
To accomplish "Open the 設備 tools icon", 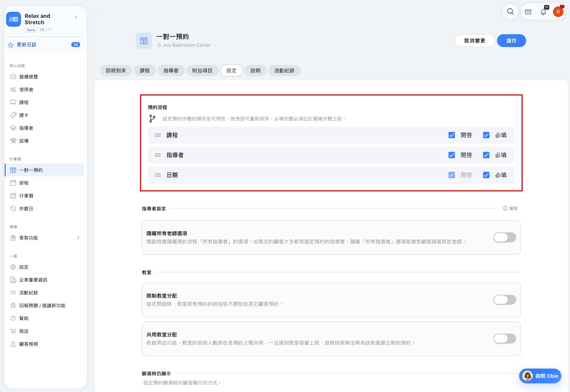I will tap(13, 141).
